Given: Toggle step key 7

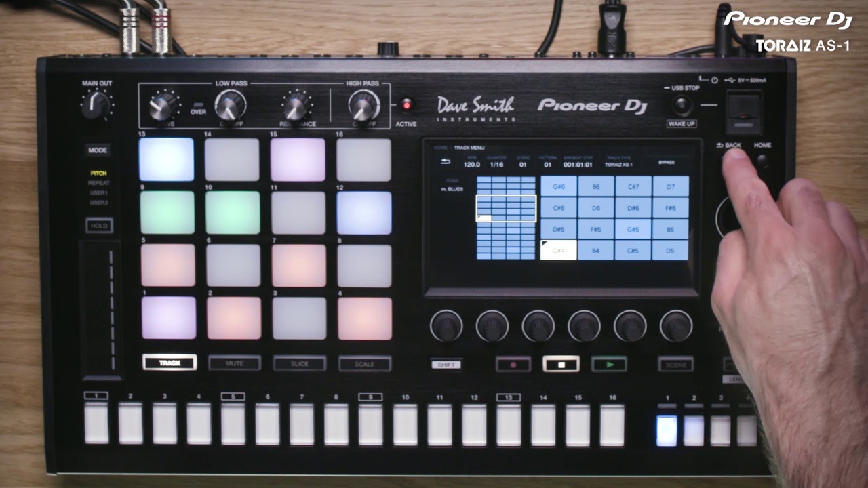Looking at the screenshot, I should tap(302, 424).
